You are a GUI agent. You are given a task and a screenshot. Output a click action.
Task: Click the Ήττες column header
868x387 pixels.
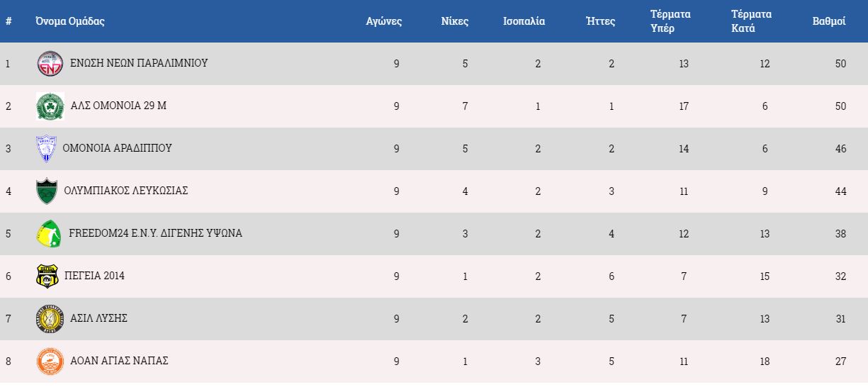pos(601,21)
